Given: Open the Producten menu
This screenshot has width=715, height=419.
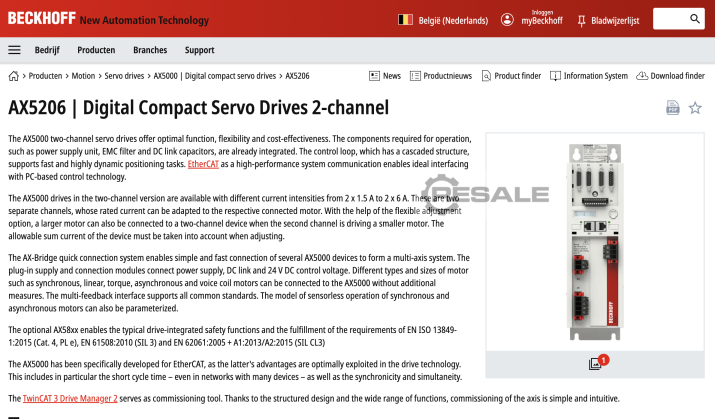Looking at the screenshot, I should tap(96, 50).
